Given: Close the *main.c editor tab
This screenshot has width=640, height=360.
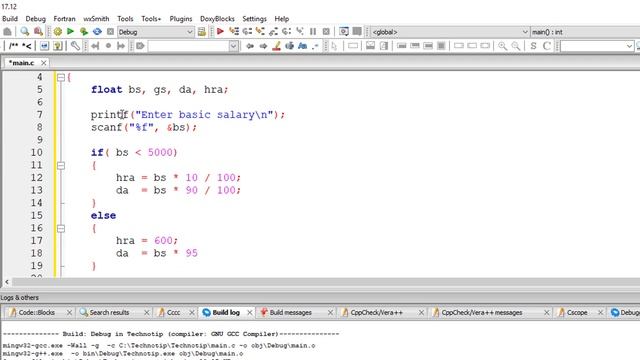Looking at the screenshot, I should 43,63.
